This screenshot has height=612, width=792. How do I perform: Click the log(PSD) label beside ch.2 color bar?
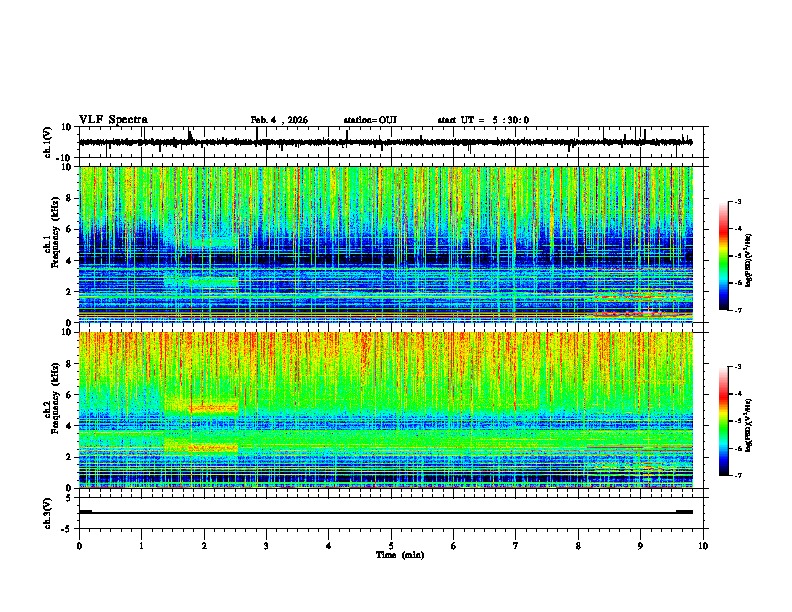pyautogui.click(x=748, y=425)
